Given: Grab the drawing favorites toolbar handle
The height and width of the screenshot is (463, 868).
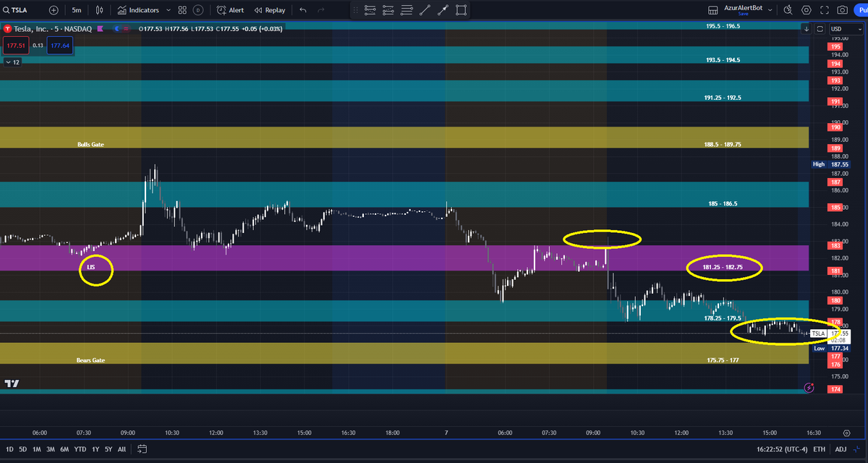Looking at the screenshot, I should [x=355, y=10].
